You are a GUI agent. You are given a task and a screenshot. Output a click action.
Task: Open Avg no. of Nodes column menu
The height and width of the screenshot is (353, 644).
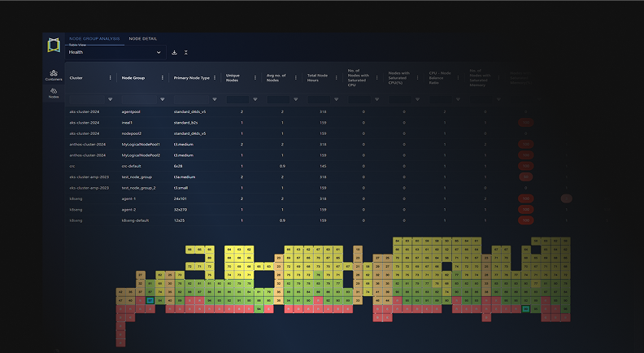point(296,78)
